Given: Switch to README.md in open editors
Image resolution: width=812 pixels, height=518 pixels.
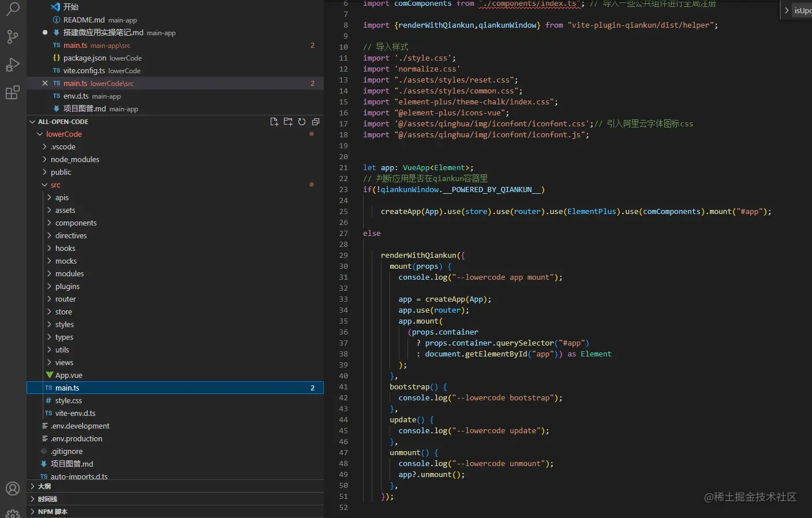Looking at the screenshot, I should tap(175, 20).
